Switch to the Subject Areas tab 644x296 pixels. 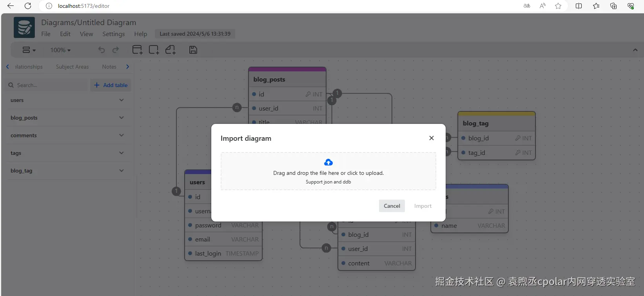(73, 67)
